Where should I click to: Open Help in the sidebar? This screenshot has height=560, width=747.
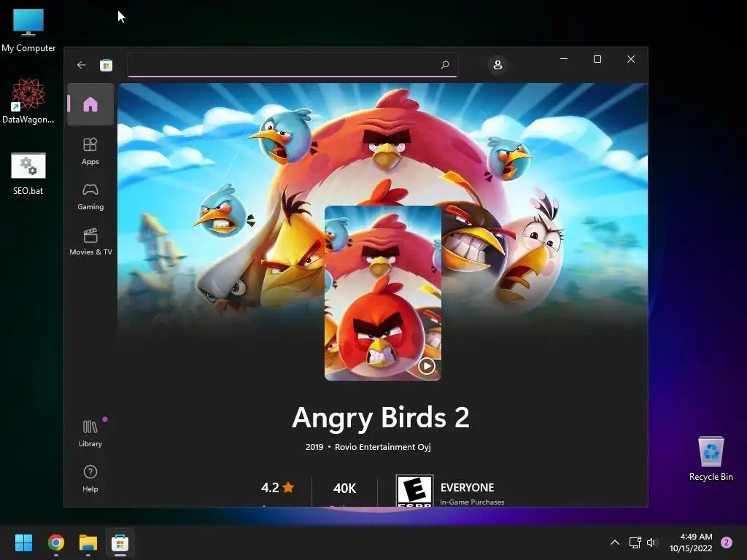pyautogui.click(x=90, y=478)
